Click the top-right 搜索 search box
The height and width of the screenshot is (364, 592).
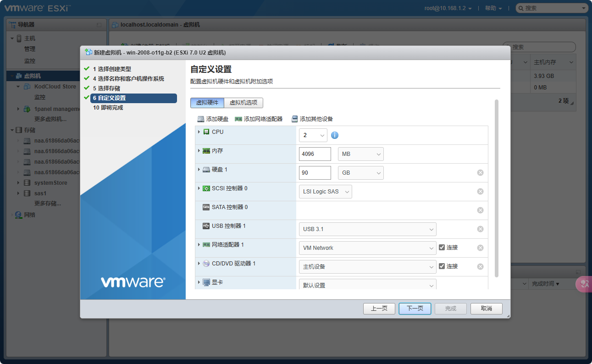(552, 8)
